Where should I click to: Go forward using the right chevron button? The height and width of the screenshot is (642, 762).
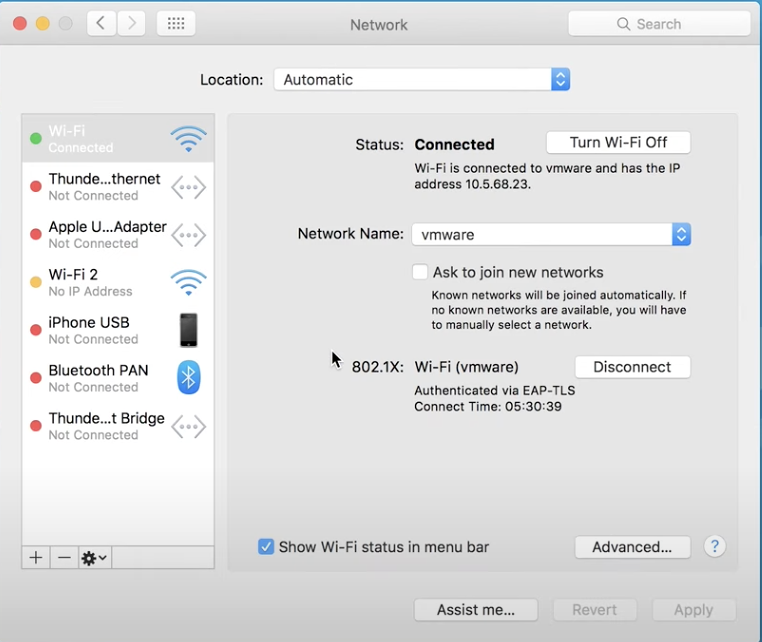click(131, 23)
